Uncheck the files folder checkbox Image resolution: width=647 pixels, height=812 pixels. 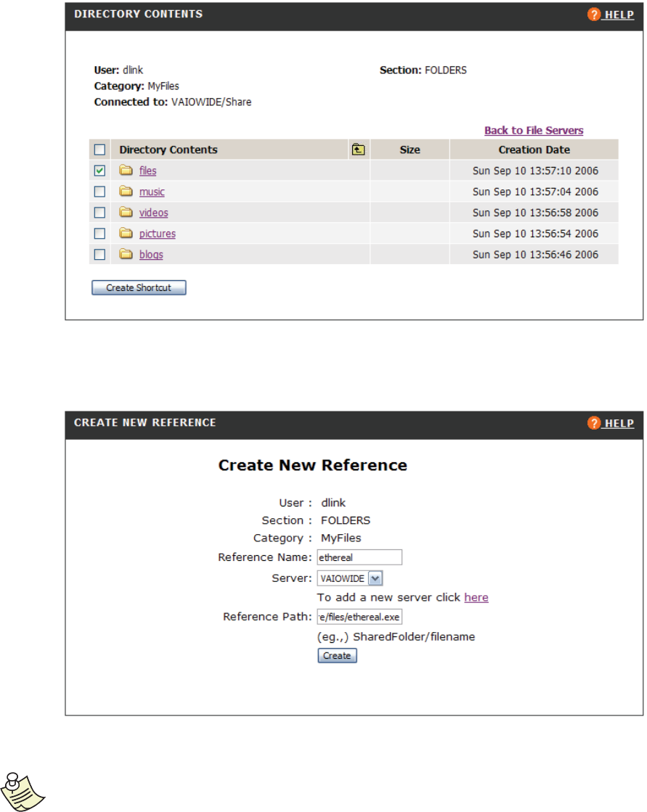100,171
